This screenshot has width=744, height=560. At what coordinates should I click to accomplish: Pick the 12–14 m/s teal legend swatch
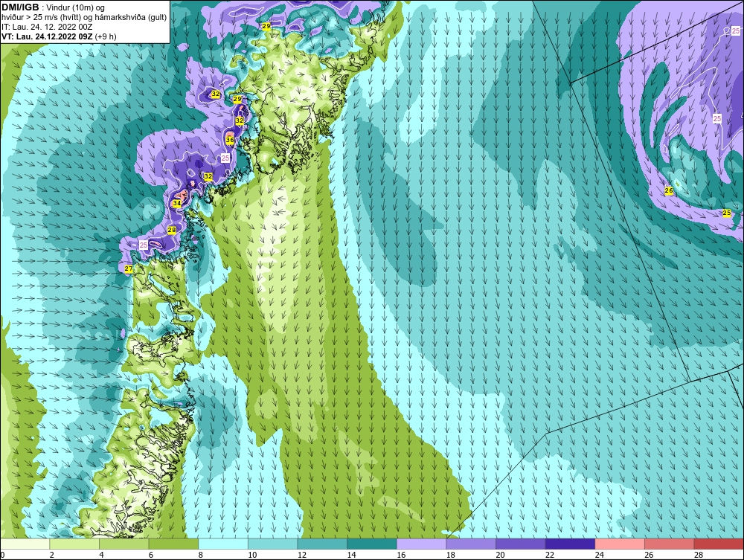coord(322,544)
